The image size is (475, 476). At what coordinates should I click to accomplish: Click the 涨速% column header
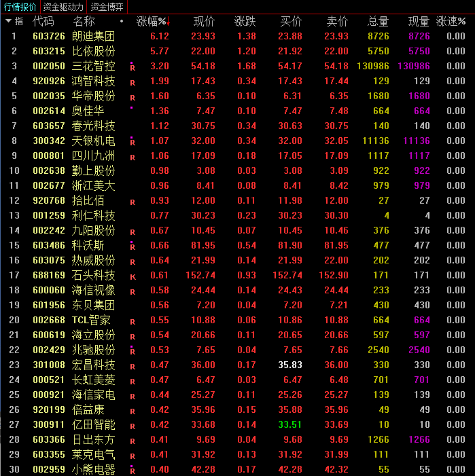tap(451, 22)
